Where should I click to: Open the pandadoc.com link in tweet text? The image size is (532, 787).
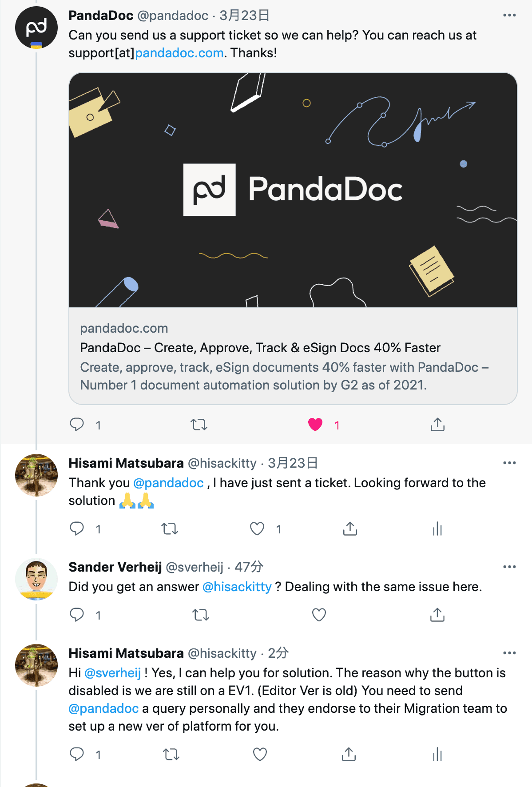click(x=179, y=53)
